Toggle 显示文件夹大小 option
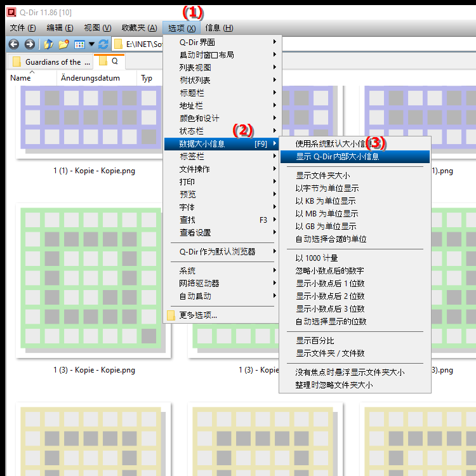The image size is (476, 476). point(355,175)
